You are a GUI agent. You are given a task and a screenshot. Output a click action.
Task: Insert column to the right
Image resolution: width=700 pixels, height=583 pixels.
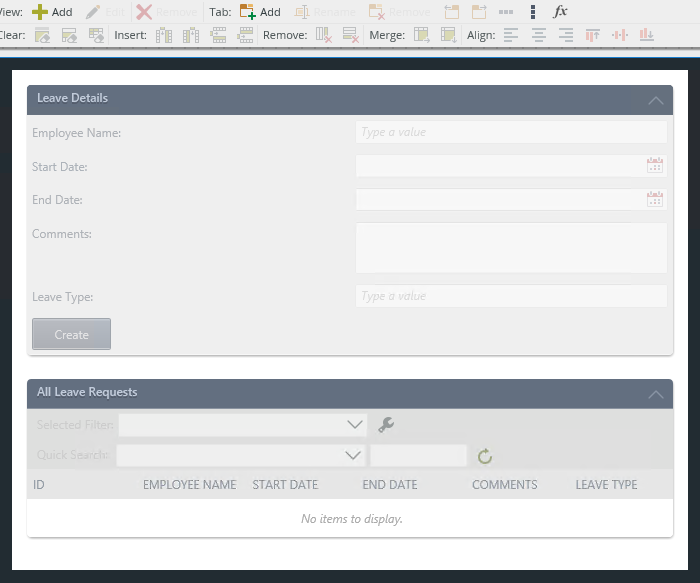pyautogui.click(x=191, y=35)
